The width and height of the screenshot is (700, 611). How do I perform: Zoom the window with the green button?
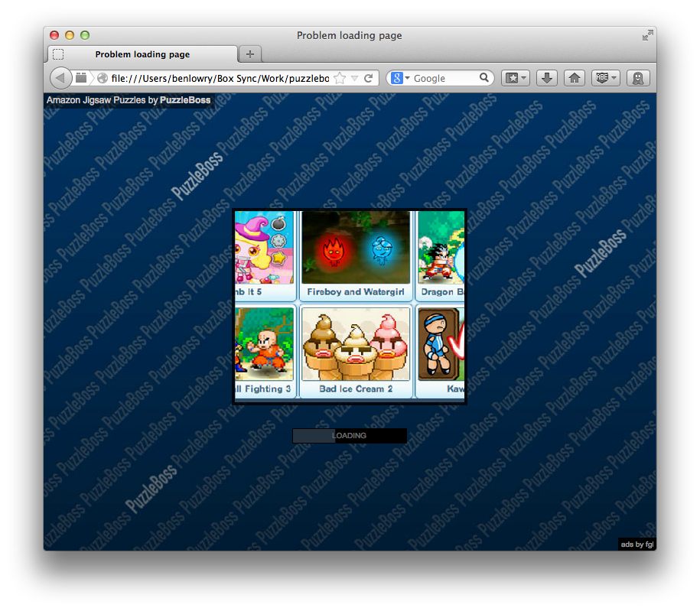[x=85, y=35]
